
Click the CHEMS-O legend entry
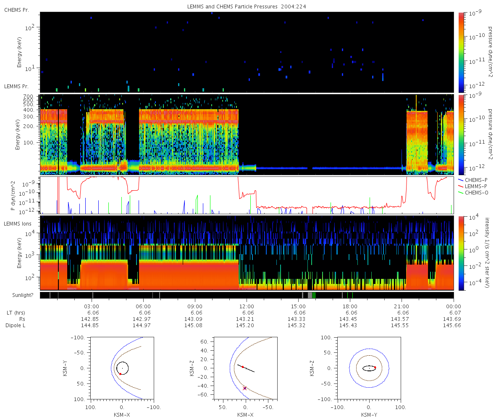pos(471,193)
